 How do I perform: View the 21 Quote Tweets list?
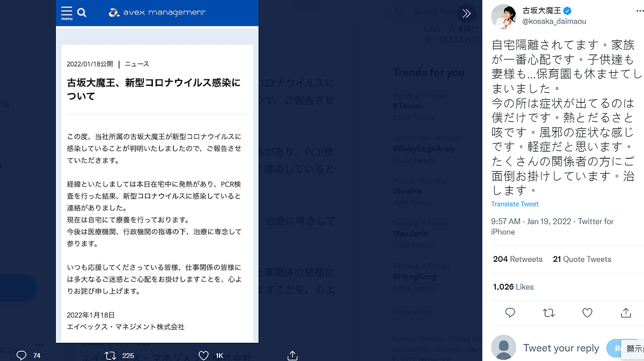(582, 259)
